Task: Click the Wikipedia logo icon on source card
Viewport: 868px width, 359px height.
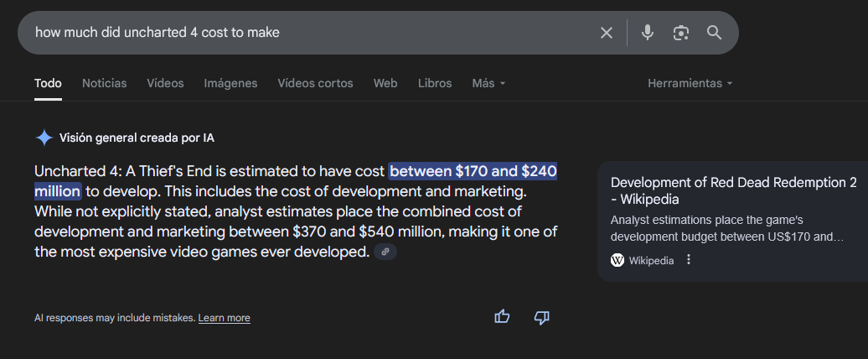Action: [x=617, y=260]
